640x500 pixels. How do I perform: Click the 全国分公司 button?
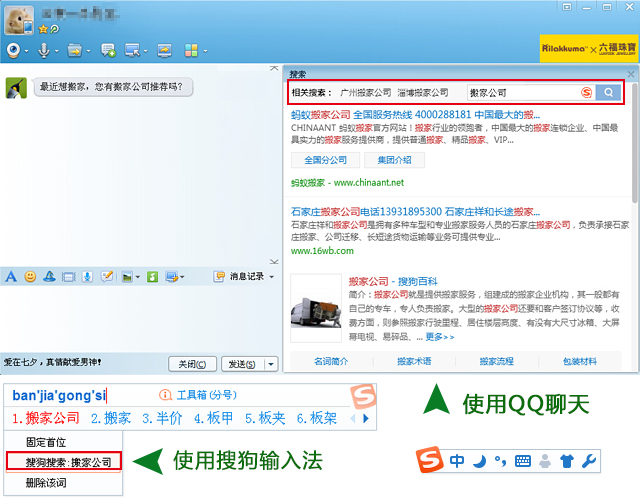325,160
